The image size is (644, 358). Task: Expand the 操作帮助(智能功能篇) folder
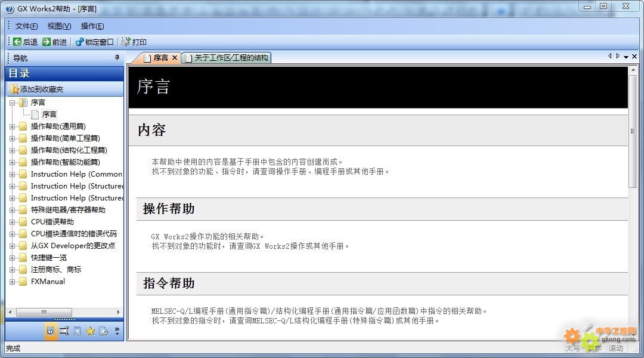pyautogui.click(x=13, y=162)
